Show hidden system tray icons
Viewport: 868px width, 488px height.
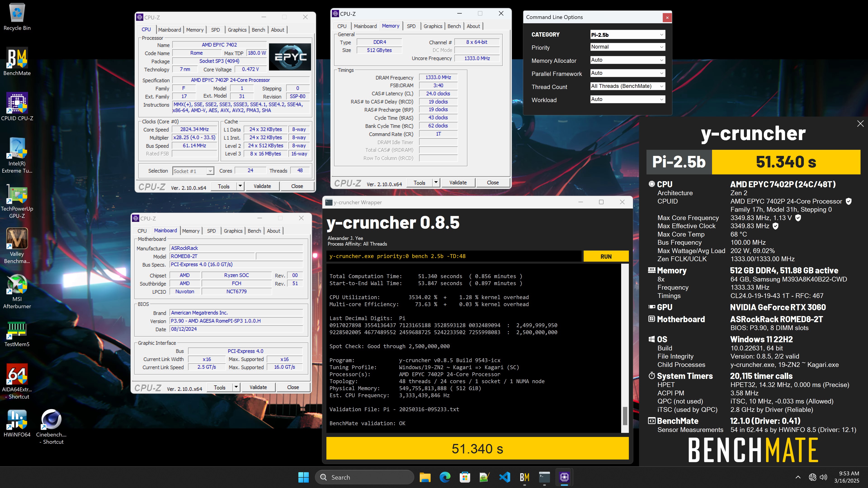tap(798, 477)
